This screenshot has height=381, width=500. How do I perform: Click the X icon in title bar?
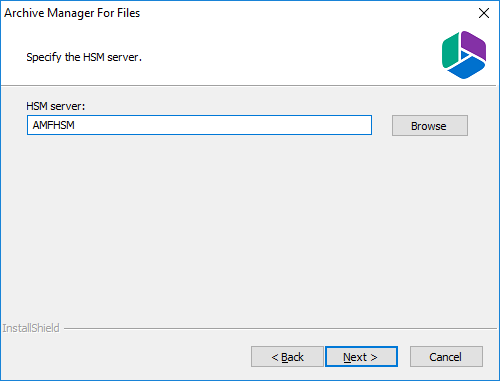(484, 13)
